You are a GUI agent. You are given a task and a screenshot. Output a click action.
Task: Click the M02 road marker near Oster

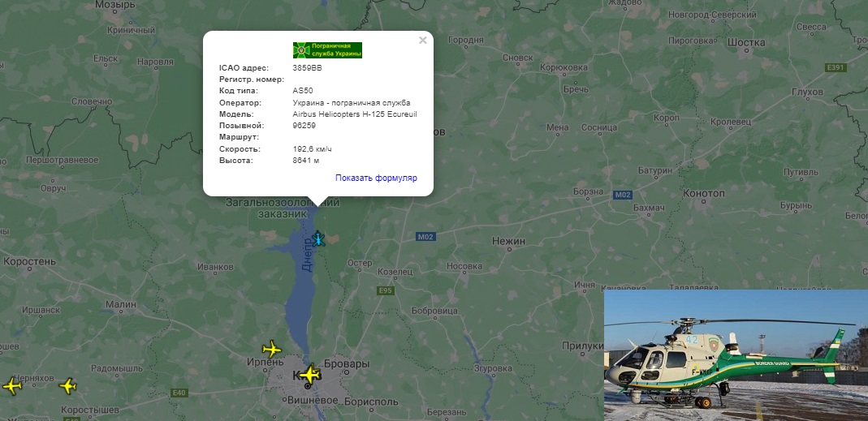pyautogui.click(x=425, y=237)
